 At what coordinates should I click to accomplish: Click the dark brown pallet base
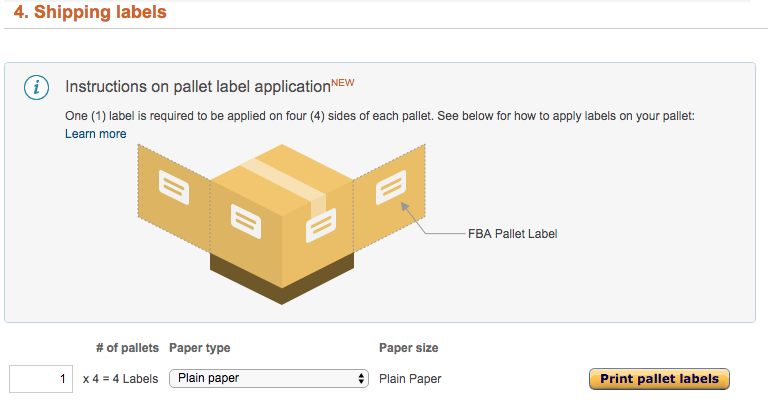pos(282,279)
